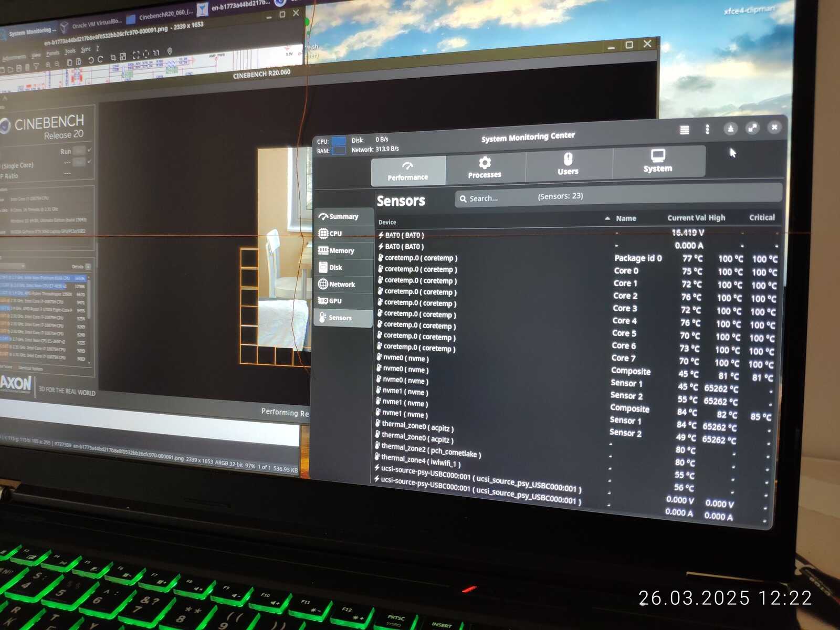Screen dimensions: 840x630
Task: Click the xfce4-clipman item in the top panel
Action: pos(749,10)
